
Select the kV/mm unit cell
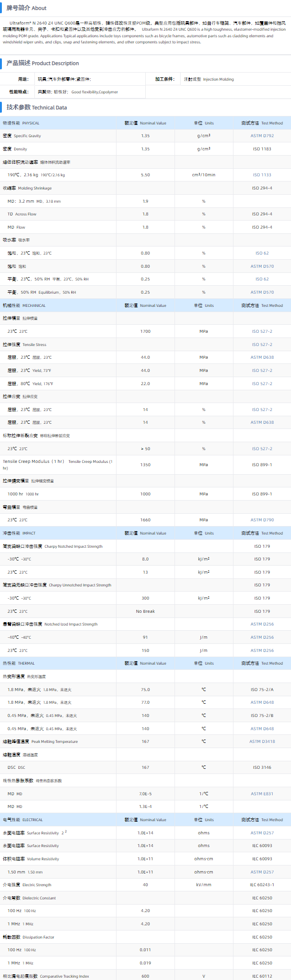(x=204, y=885)
